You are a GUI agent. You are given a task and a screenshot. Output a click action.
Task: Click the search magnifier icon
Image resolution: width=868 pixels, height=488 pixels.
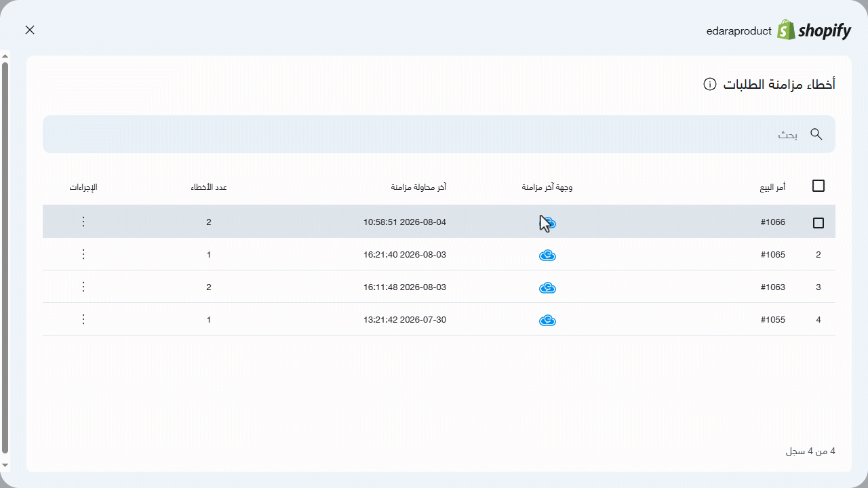[816, 134]
